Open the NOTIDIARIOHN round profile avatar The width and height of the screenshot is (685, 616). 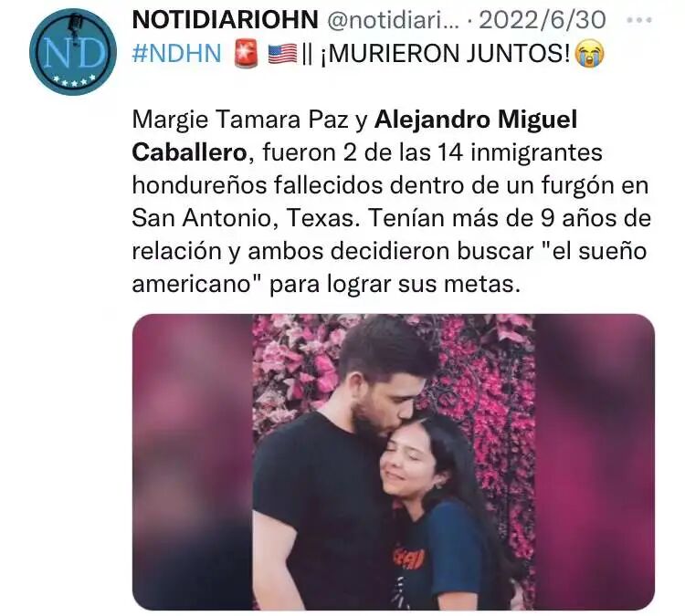coord(73,52)
